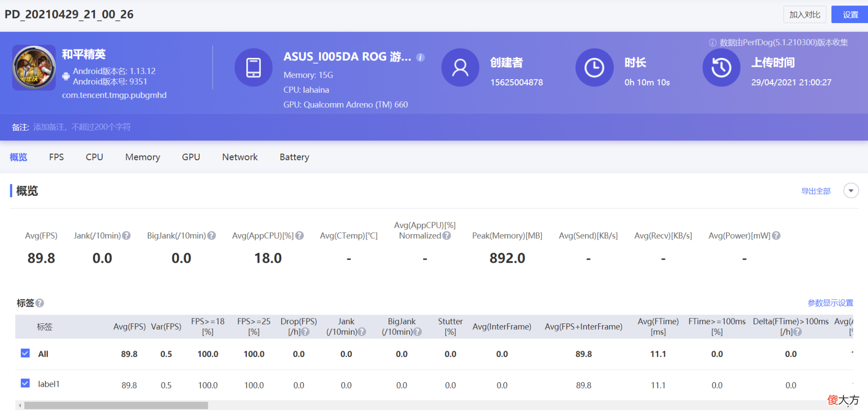
Task: Open the Battery tab
Action: point(294,157)
